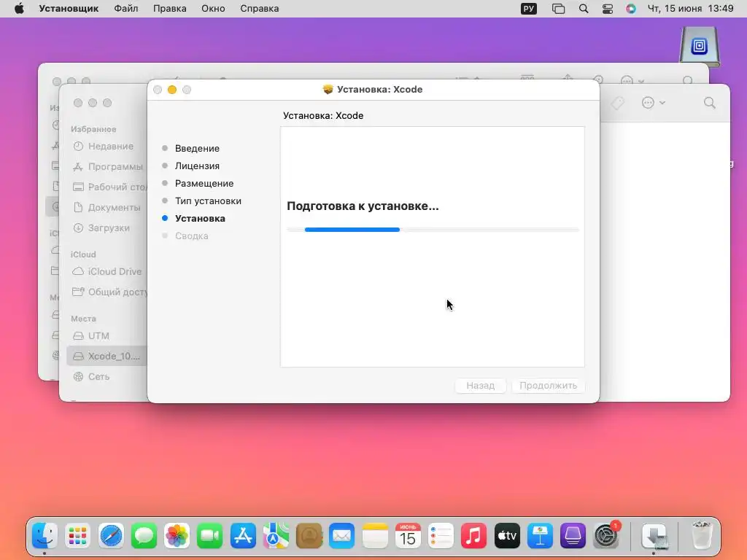The width and height of the screenshot is (747, 560).
Task: Click the tag icon in Finder toolbar
Action: [x=617, y=103]
